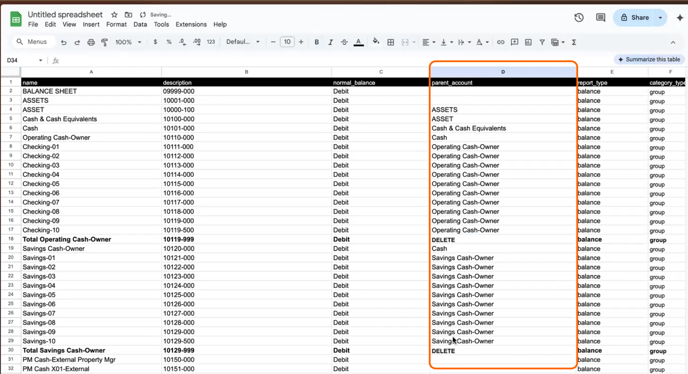This screenshot has height=374, width=688.
Task: Open the comments history icon
Action: [601, 18]
